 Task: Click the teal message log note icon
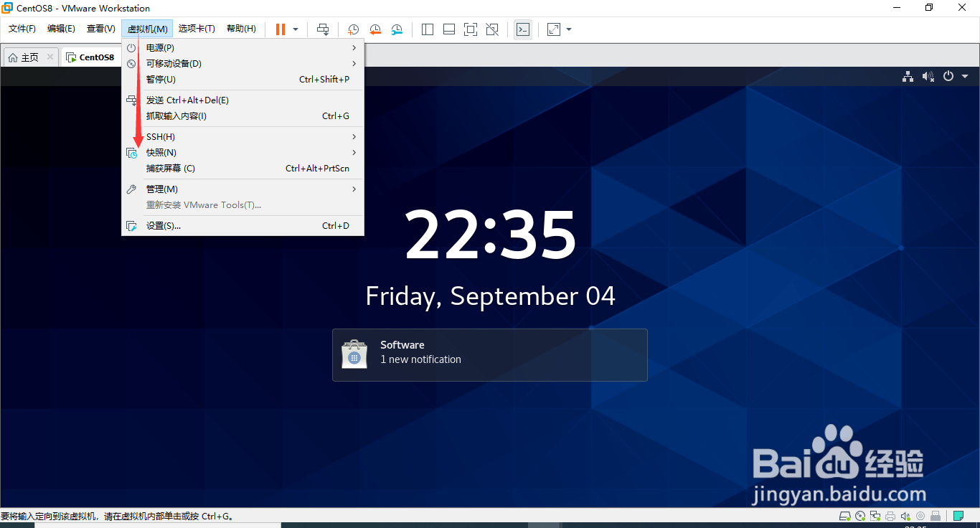click(958, 516)
